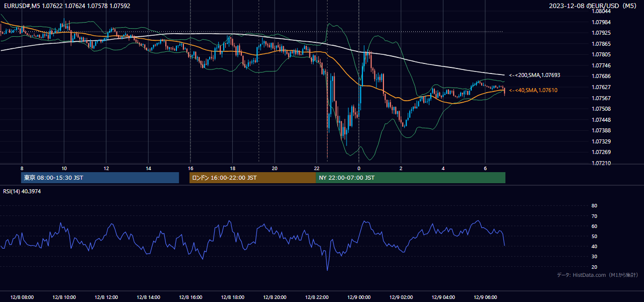Viewport: 644px width, 302px height.
Task: Click hour label 20 under price chart
Action: pos(275,168)
